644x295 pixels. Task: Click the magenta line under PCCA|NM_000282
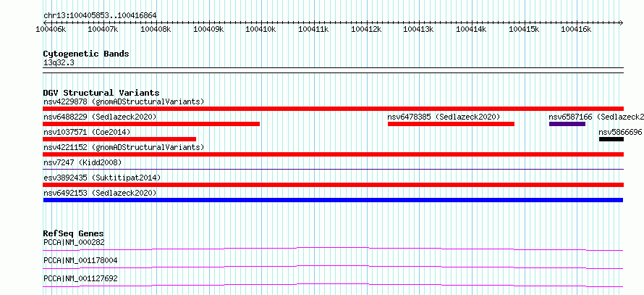tap(333, 249)
